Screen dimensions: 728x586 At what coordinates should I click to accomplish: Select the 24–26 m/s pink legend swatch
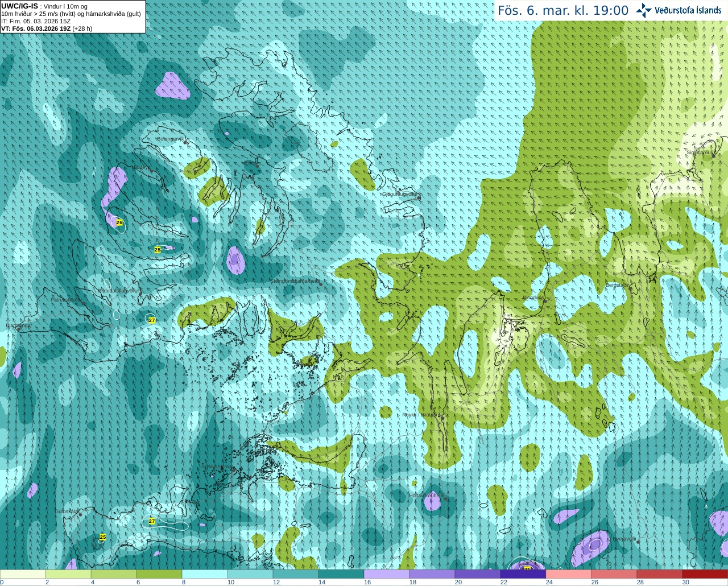point(569,574)
